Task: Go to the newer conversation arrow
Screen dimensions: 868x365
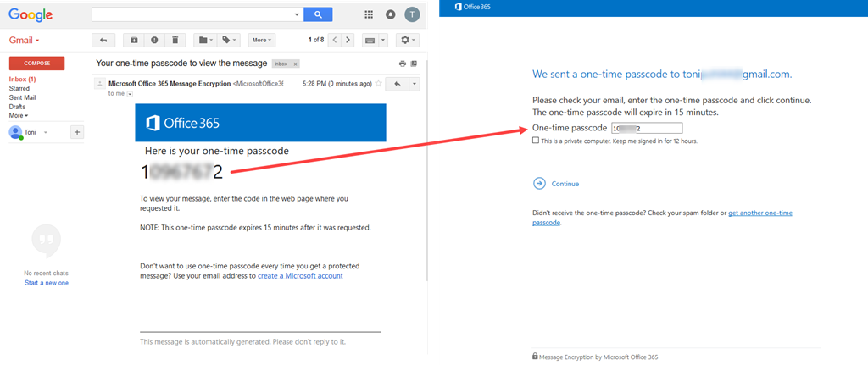Action: 334,40
